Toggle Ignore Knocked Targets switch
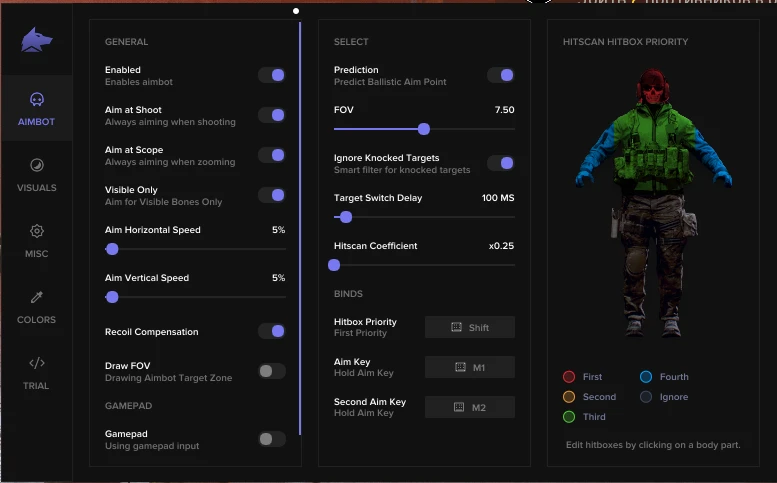Image resolution: width=777 pixels, height=483 pixels. click(x=500, y=163)
